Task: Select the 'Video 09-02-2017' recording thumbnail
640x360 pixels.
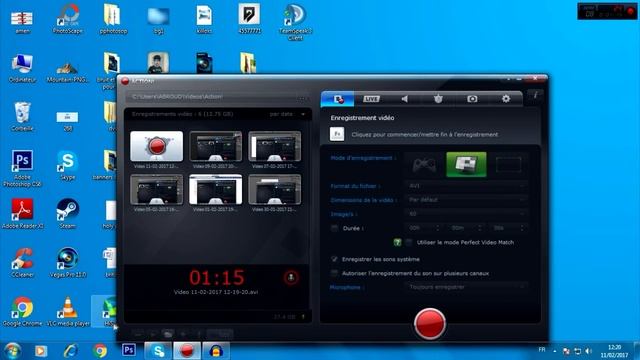Action: (x=216, y=146)
